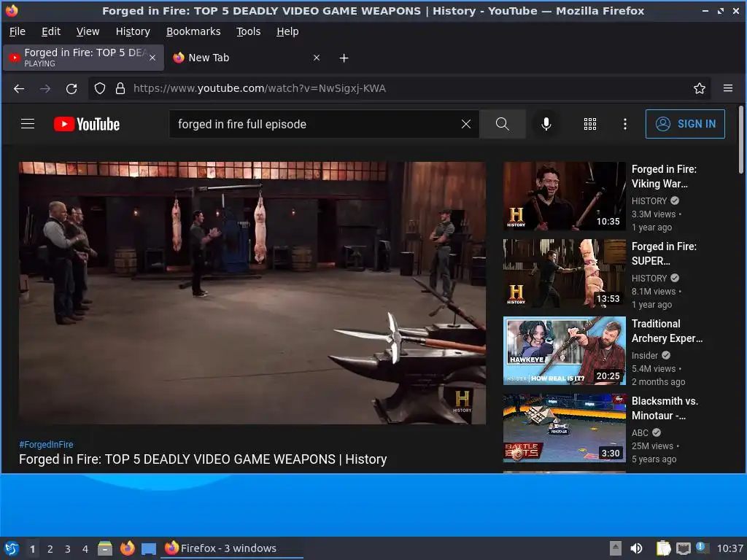Open the file manager taskbar icon

tap(105, 548)
